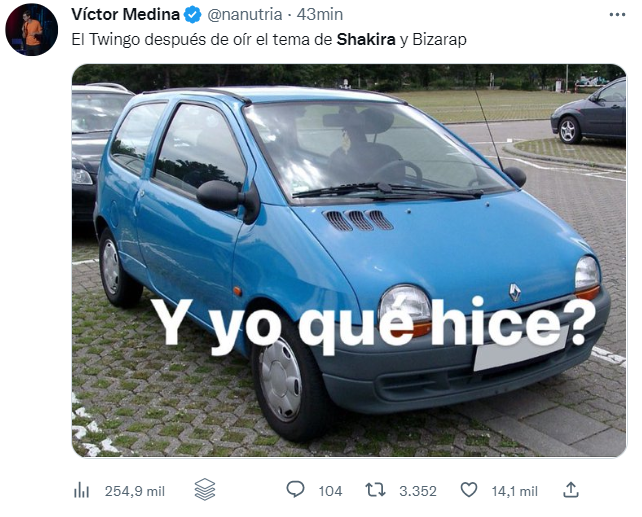
Task: Open the @nanutria handle link
Action: [x=245, y=15]
